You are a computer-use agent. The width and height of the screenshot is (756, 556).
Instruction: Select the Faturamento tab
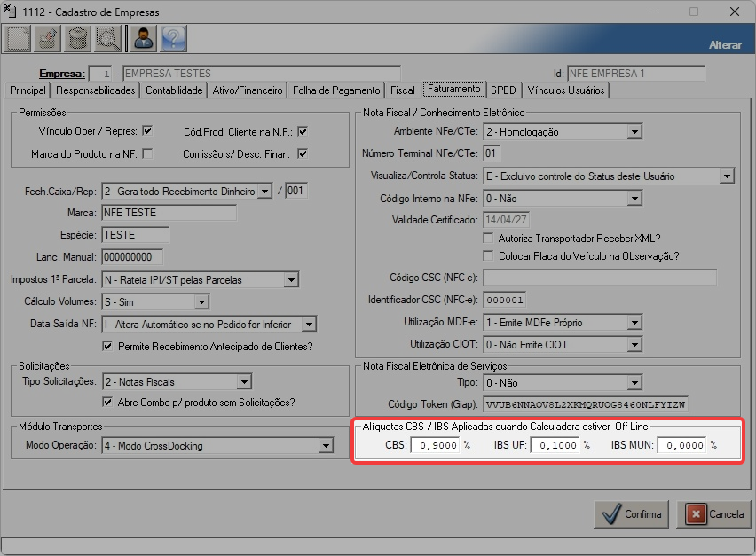[x=453, y=90]
